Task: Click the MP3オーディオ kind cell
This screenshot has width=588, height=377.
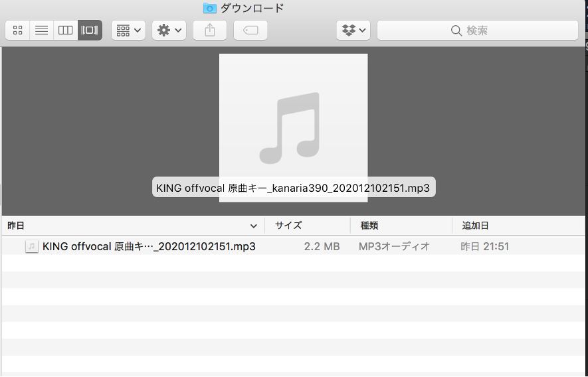Action: (x=394, y=247)
